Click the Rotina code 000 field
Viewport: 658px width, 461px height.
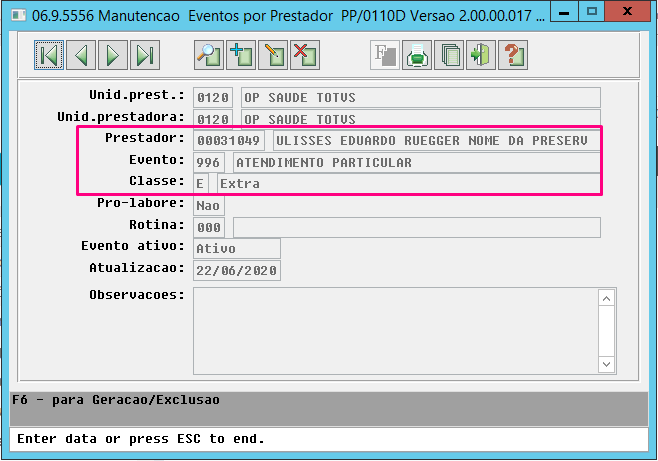click(209, 227)
